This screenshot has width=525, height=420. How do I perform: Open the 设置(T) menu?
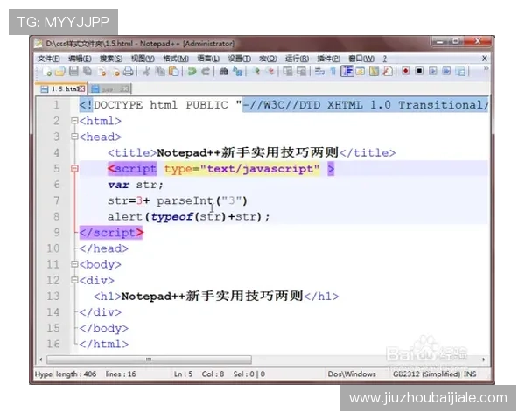[x=239, y=59]
